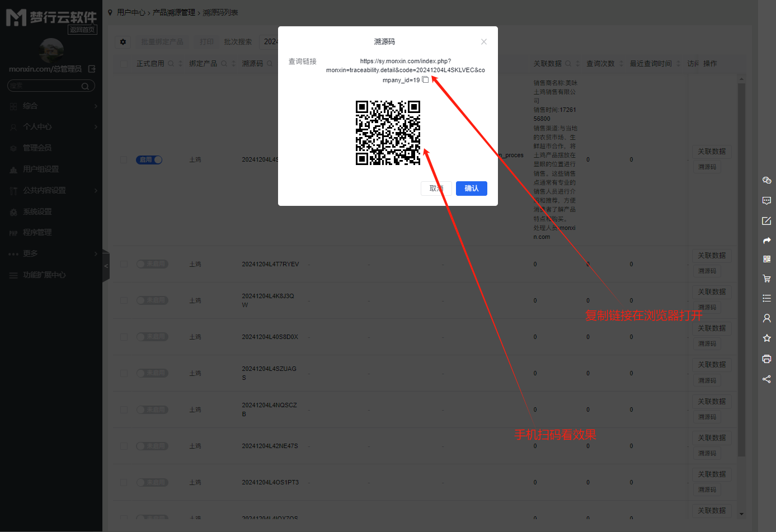
Task: Toggle enable switch for 20241204L4T7RYEV row
Action: coord(152,264)
